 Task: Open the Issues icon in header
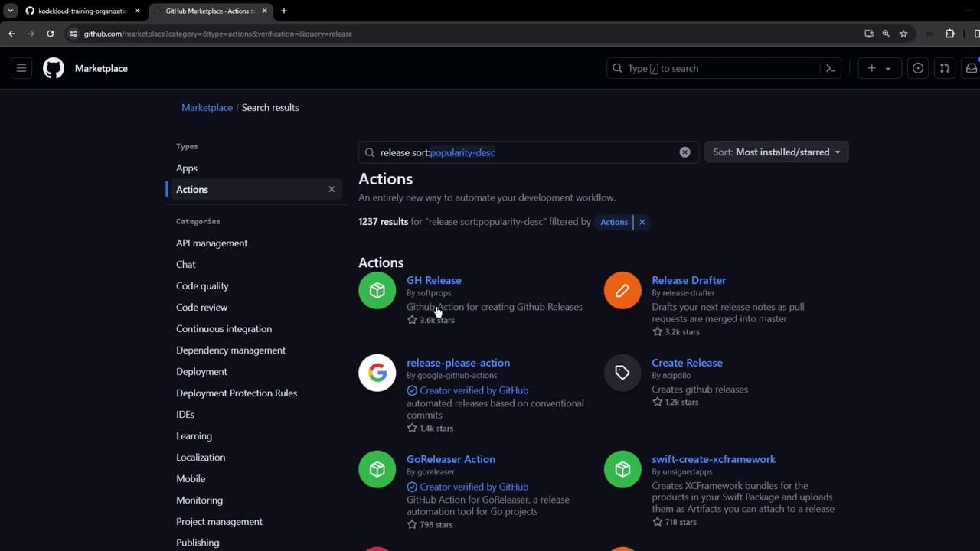(x=917, y=68)
